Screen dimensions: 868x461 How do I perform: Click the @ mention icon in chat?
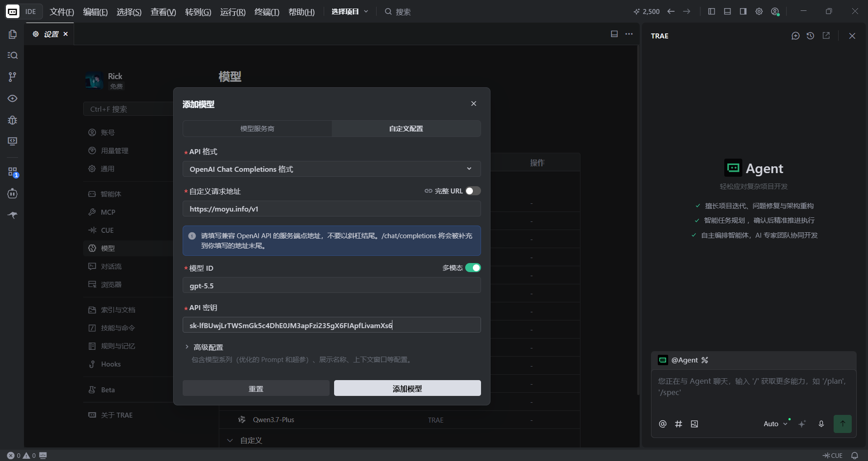click(x=663, y=424)
